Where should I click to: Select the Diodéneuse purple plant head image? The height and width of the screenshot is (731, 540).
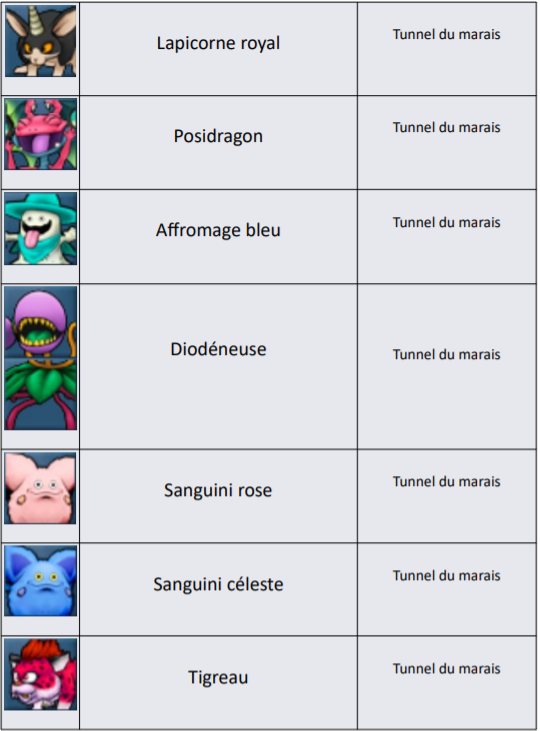[x=41, y=322]
